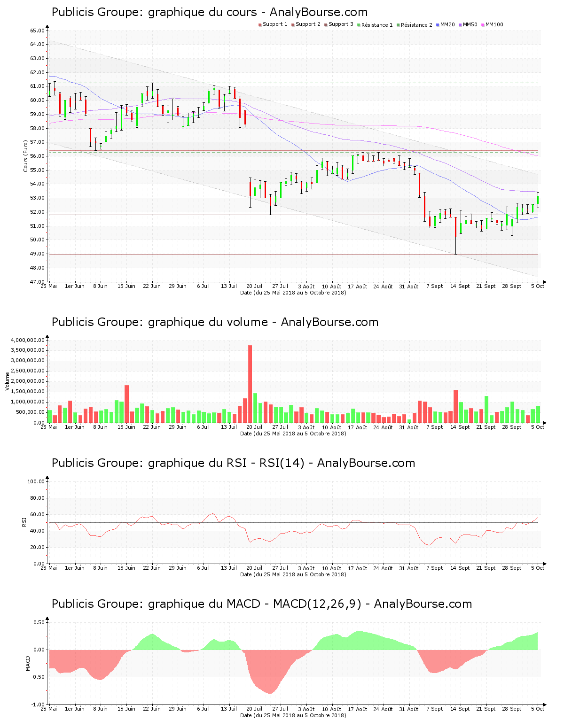
Task: Click the 'RSI' vertical axis label
Action: [24, 521]
